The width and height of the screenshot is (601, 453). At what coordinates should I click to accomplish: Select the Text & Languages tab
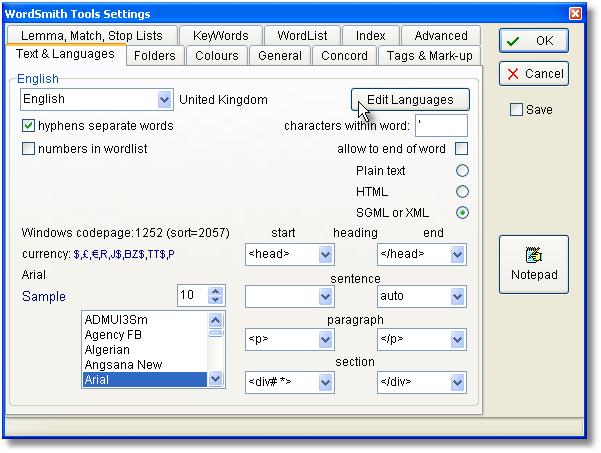pyautogui.click(x=65, y=54)
